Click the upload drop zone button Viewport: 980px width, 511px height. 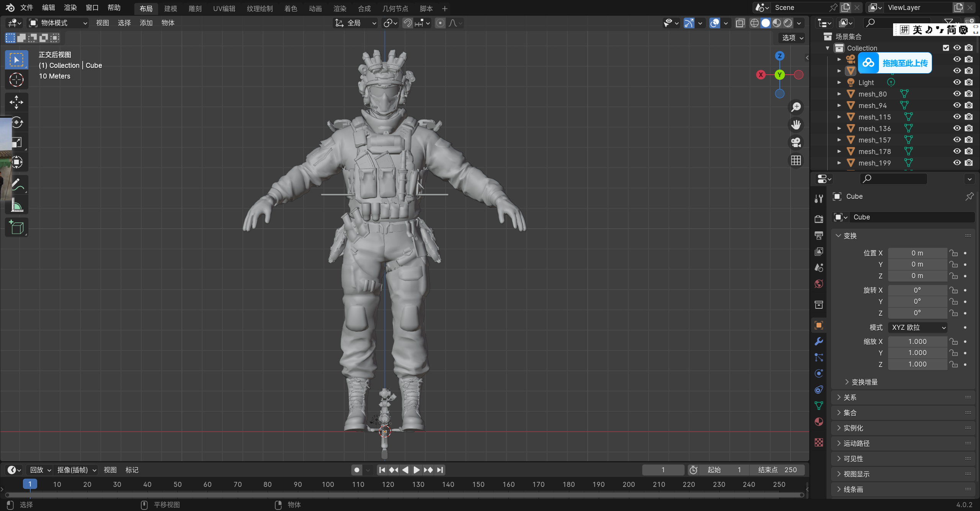(x=895, y=63)
